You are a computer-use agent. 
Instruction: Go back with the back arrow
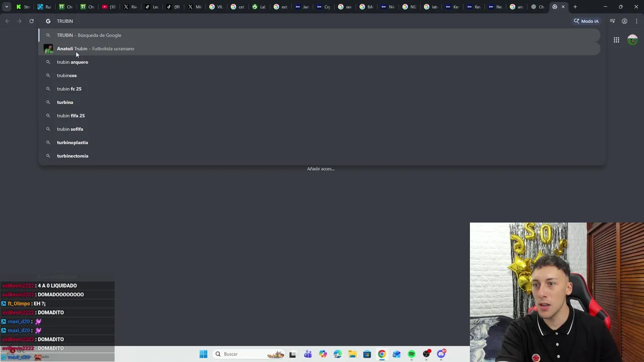pyautogui.click(x=7, y=21)
